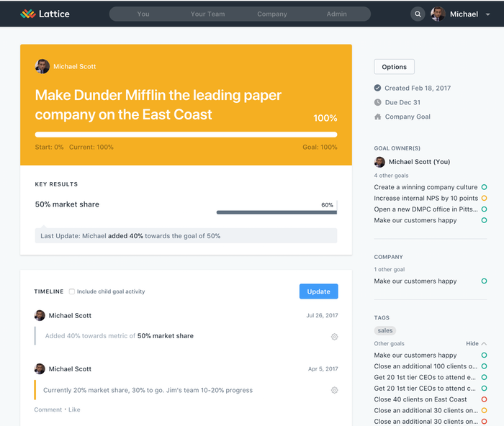
Task: Click the Last Update note for market share
Action: pos(186,236)
